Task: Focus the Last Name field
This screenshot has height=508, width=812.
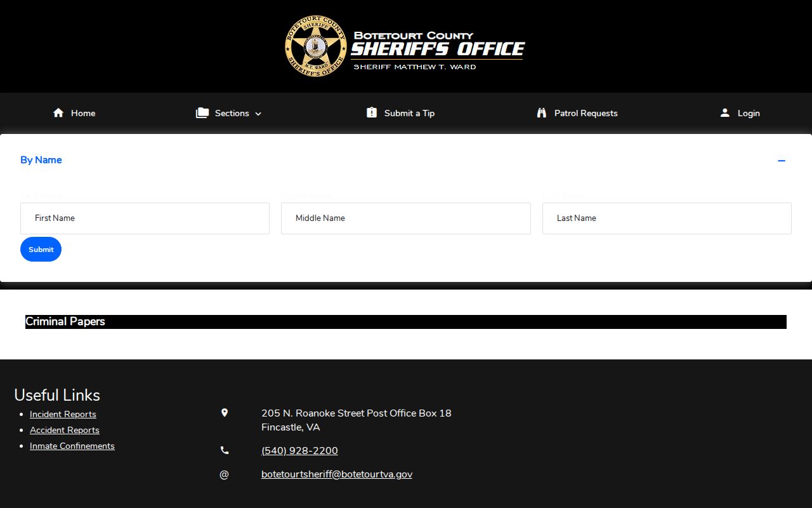Action: click(x=667, y=218)
